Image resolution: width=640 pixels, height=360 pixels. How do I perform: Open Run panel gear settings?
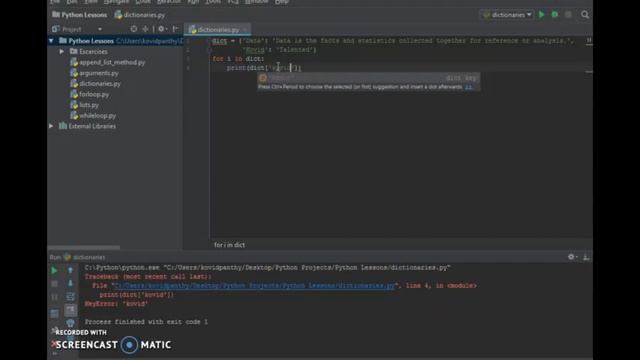[572, 257]
